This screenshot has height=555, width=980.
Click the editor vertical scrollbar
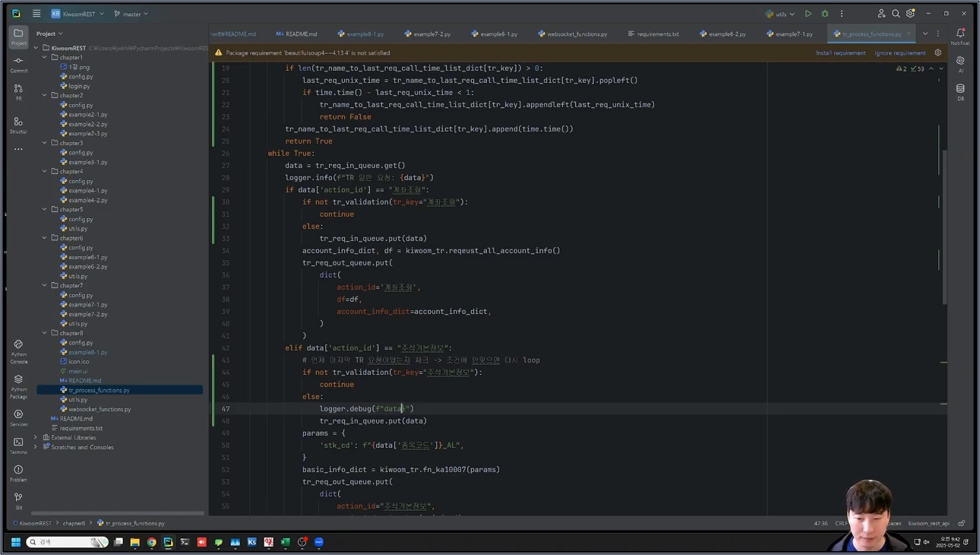(x=944, y=228)
